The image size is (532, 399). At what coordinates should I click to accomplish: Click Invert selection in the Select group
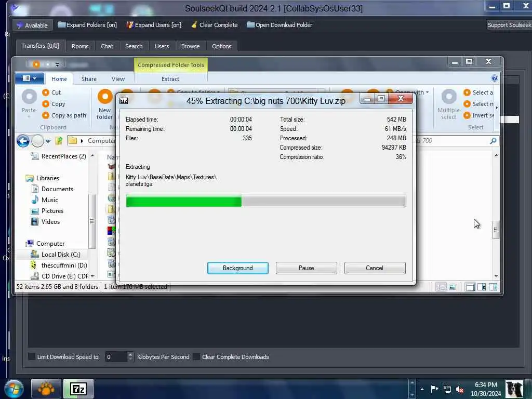coord(478,115)
